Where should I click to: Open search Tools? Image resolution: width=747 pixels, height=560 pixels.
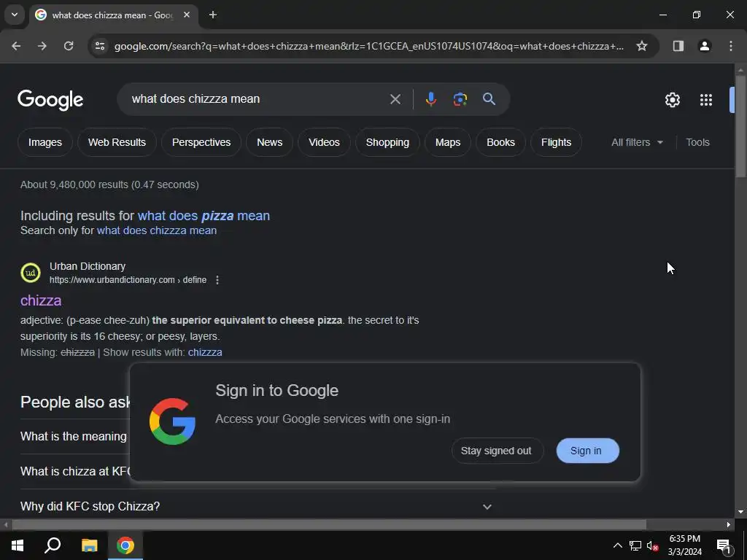coord(697,142)
